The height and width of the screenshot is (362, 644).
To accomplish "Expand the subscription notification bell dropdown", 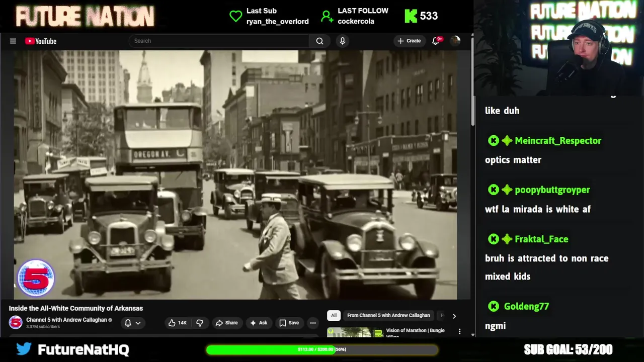I will pos(133,323).
